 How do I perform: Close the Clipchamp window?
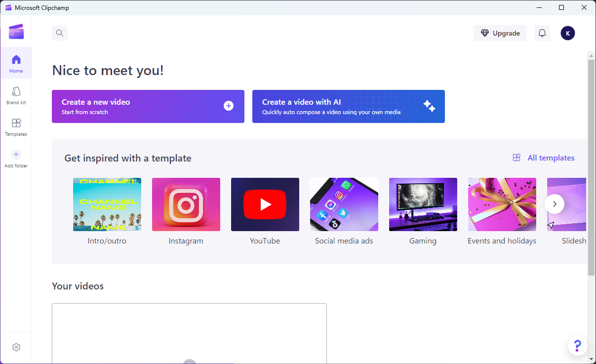(584, 7)
